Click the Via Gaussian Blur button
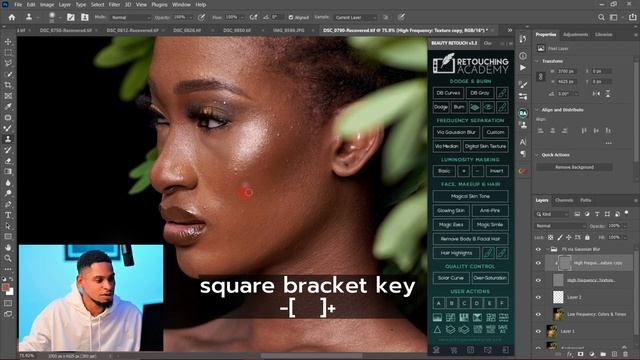 (456, 132)
